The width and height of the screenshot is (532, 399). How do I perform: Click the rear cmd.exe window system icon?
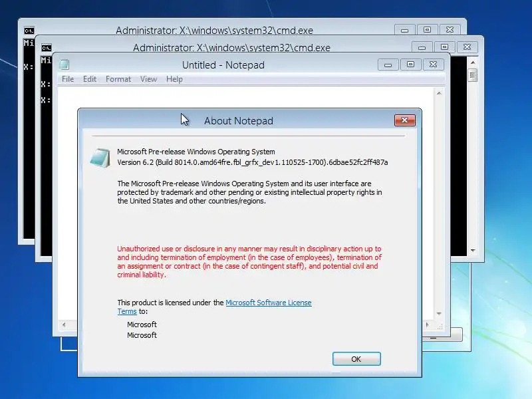click(x=29, y=31)
